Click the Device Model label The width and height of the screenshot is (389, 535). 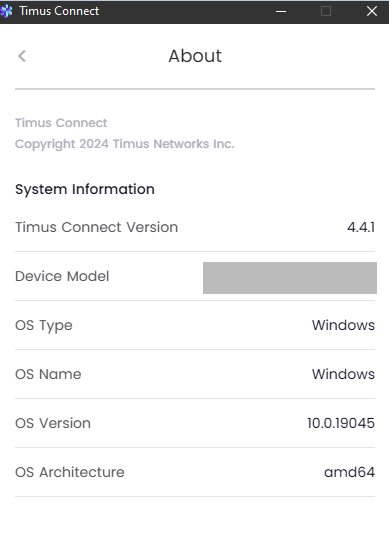click(62, 276)
